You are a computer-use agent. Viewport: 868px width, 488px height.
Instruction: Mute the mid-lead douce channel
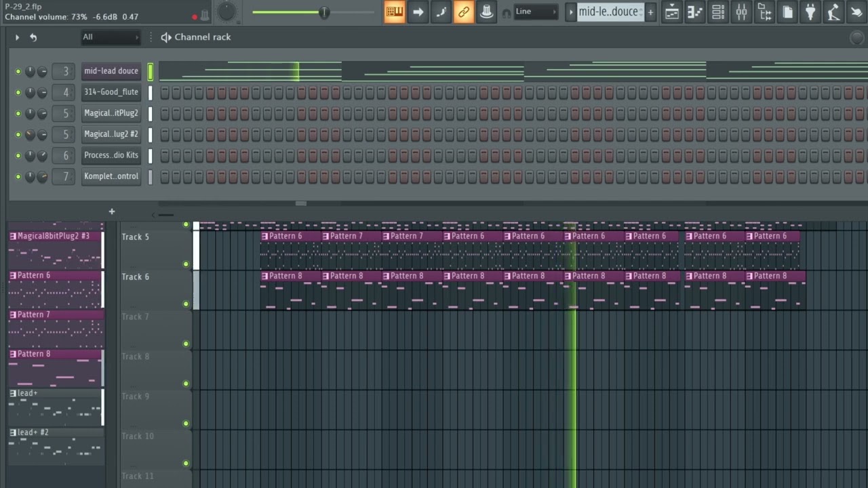(x=18, y=71)
